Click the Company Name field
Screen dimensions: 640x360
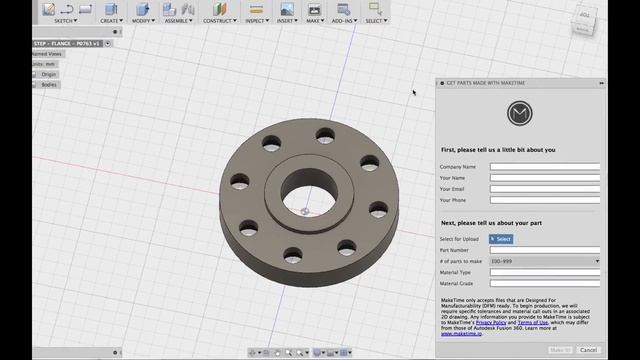coord(545,167)
